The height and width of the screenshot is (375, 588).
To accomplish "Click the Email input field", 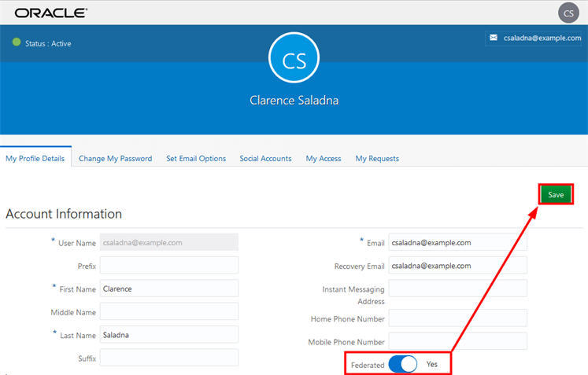I will 457,242.
